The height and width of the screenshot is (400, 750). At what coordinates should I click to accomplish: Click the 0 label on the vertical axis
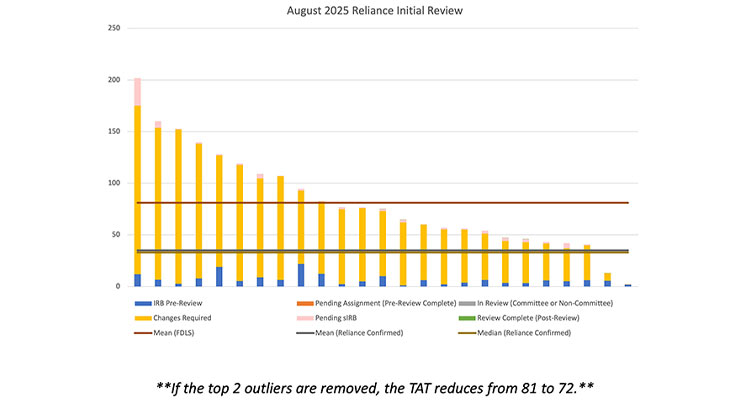pyautogui.click(x=118, y=287)
